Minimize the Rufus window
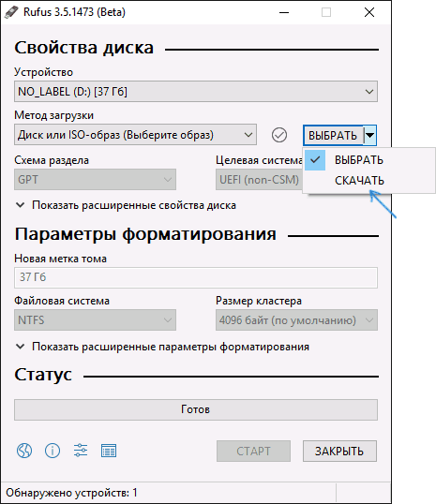436x504 pixels. (x=284, y=12)
